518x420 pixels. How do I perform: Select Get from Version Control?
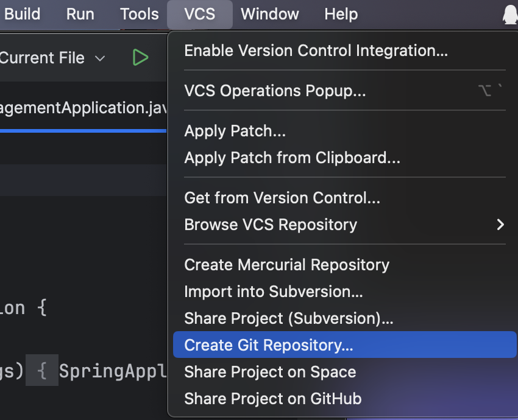tap(282, 198)
